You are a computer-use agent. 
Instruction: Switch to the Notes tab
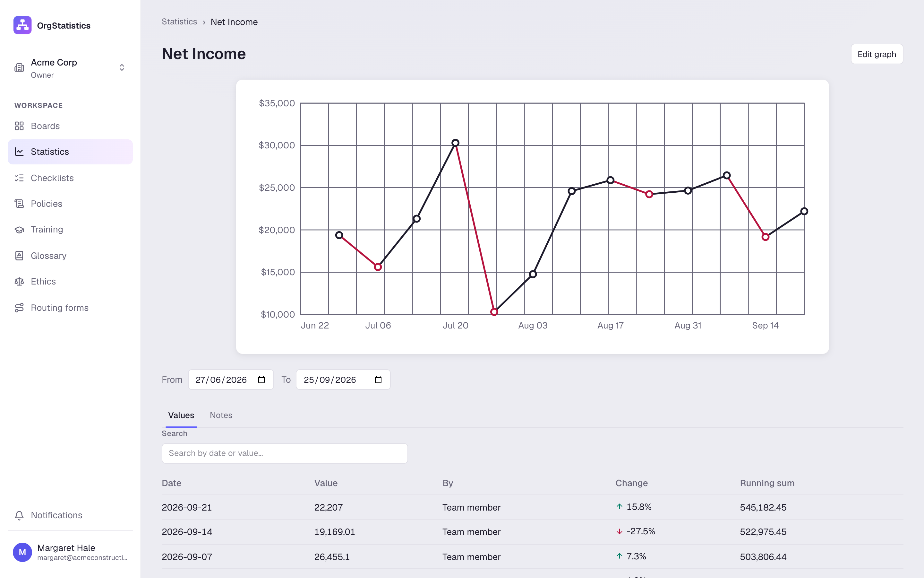[221, 415]
